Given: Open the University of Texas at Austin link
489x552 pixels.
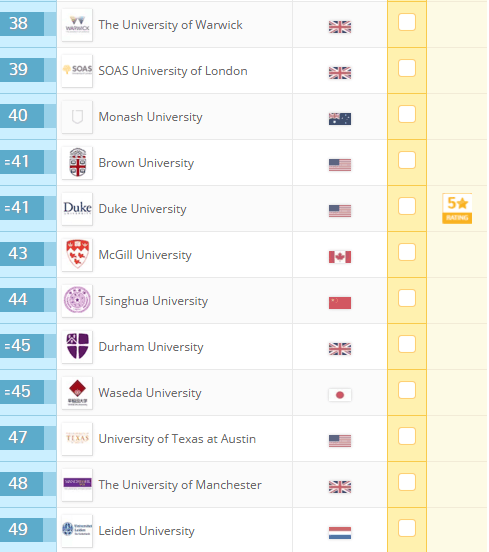Looking at the screenshot, I should [177, 439].
